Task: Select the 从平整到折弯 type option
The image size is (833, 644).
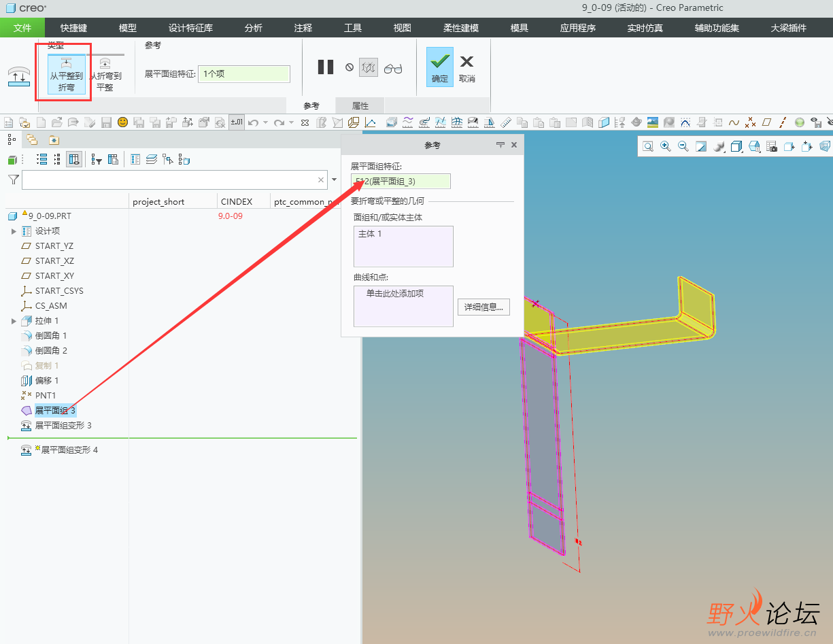Action: (x=66, y=74)
